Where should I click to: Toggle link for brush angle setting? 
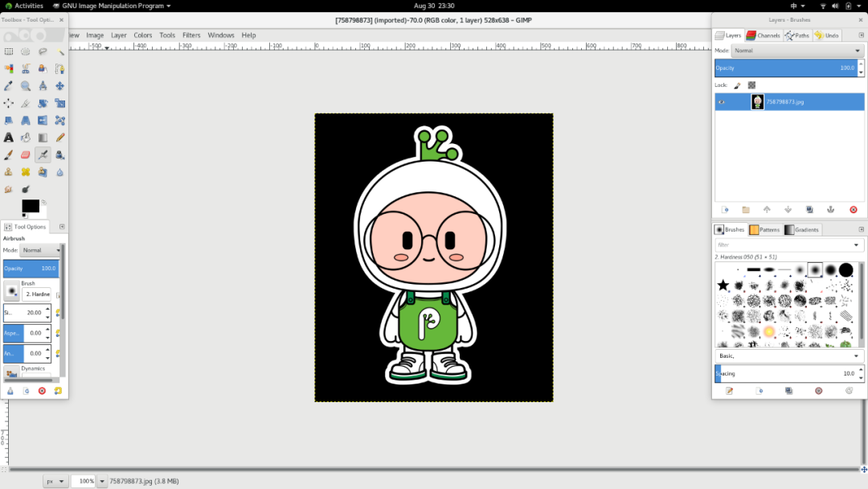58,353
